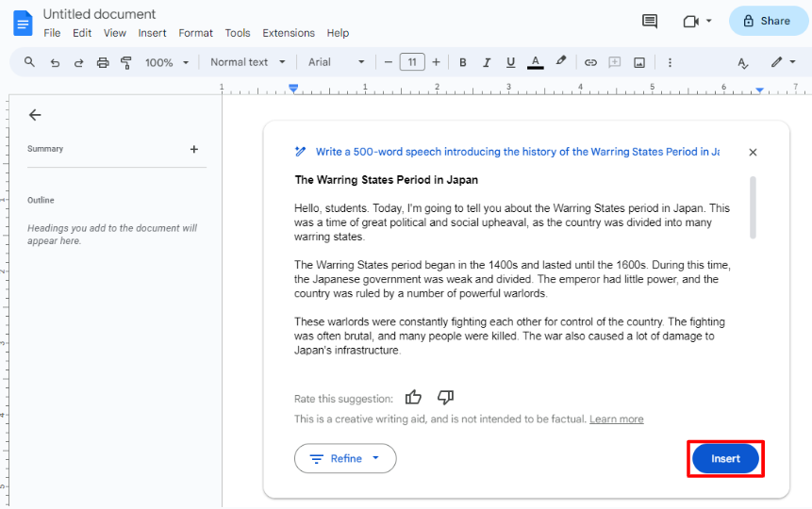This screenshot has width=812, height=509.
Task: Click the font size field
Action: (x=412, y=62)
